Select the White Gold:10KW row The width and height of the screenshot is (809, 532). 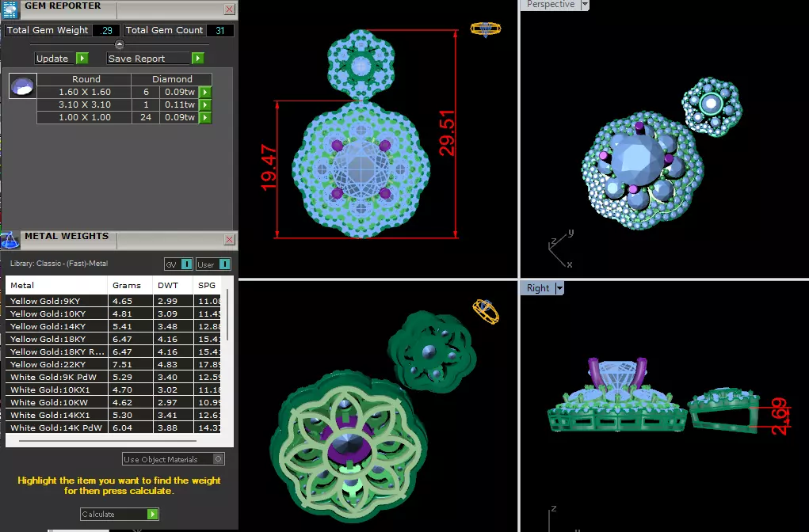click(x=113, y=403)
